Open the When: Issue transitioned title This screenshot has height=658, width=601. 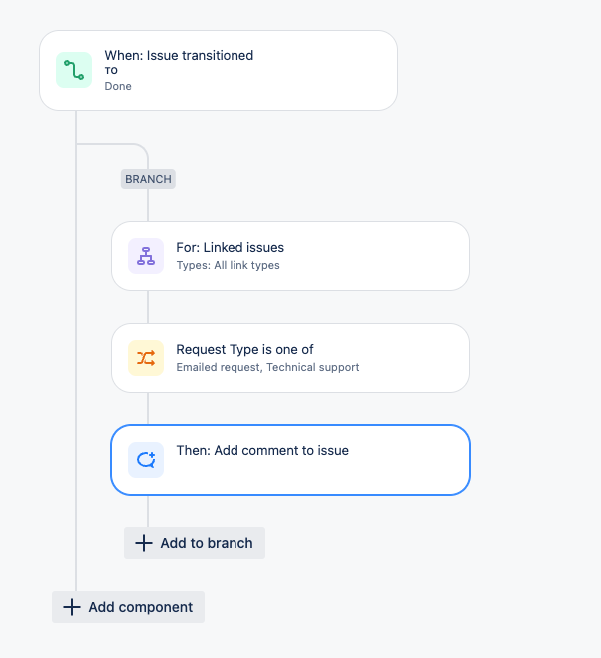tap(179, 55)
